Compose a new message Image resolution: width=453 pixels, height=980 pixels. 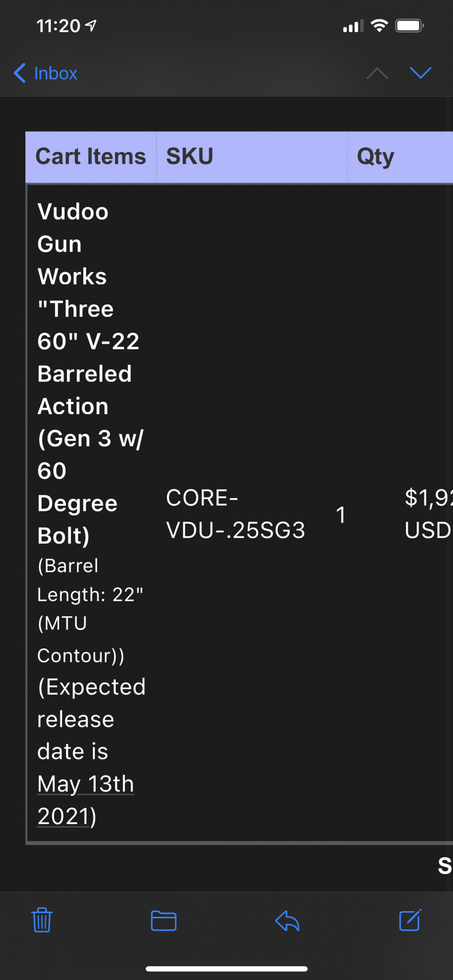tap(410, 920)
